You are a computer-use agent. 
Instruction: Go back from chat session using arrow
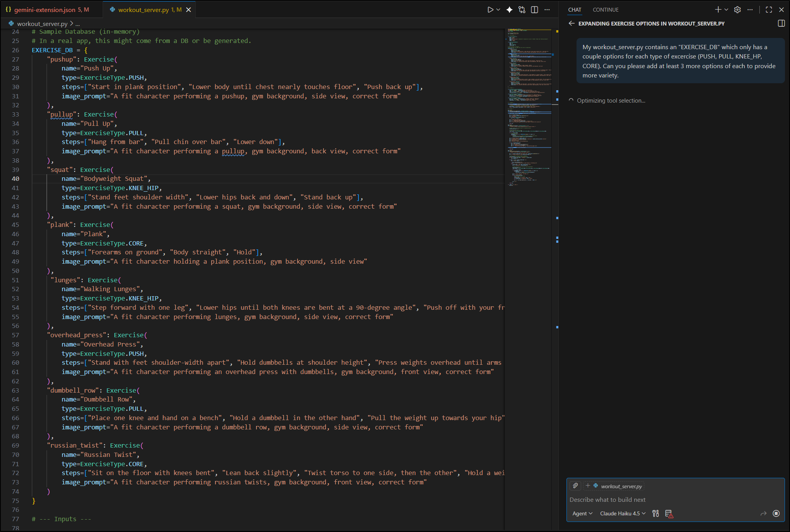[571, 24]
